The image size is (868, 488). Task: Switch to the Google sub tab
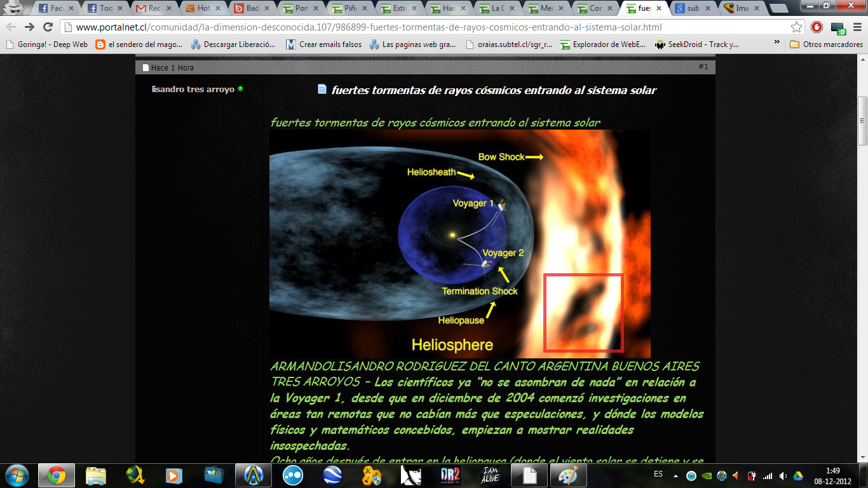pos(693,9)
